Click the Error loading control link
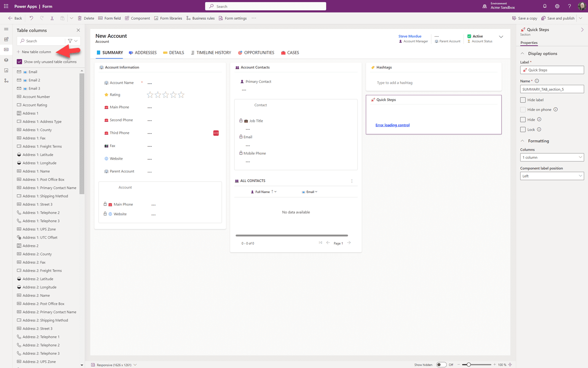 [x=392, y=125]
